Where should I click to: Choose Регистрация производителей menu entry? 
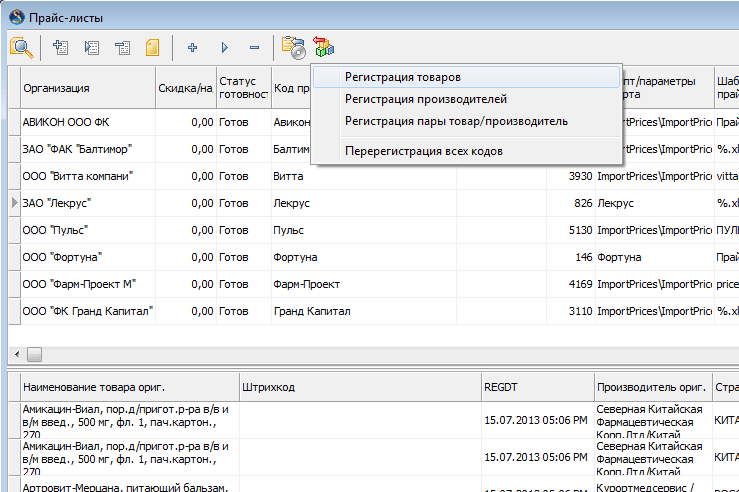[467, 99]
